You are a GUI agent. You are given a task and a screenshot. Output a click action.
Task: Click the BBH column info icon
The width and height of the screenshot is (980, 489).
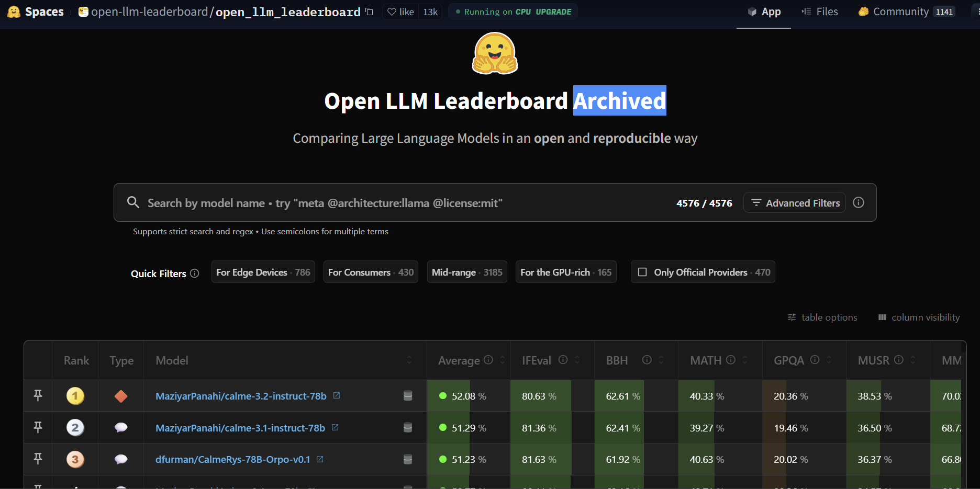pos(647,360)
